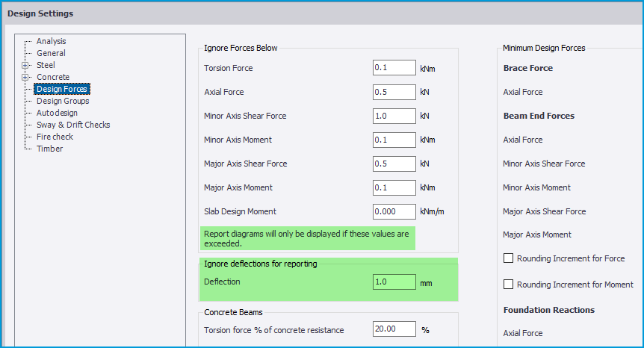Screen dimensions: 644x348
Task: Edit ignore Minor Axis Moment kNm field
Action: [x=394, y=140]
